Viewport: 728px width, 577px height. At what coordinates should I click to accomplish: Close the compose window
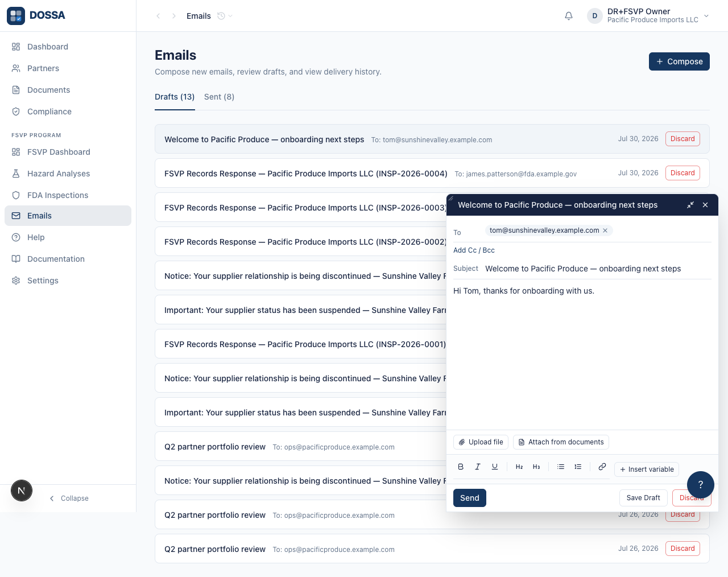tap(705, 205)
